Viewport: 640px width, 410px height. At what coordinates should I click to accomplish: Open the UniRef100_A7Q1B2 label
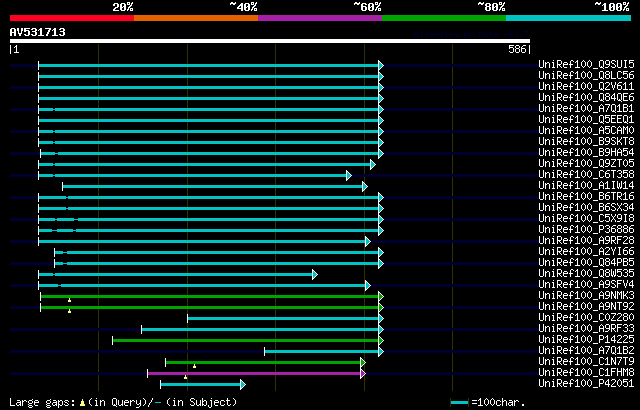click(586, 351)
